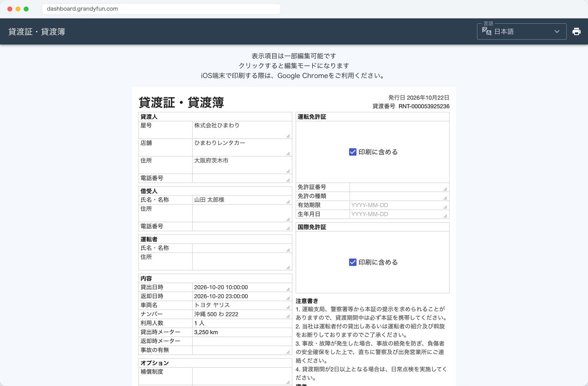The image size is (588, 386).
Task: Click the 貸出時メーター value 3,250 km
Action: (206, 332)
